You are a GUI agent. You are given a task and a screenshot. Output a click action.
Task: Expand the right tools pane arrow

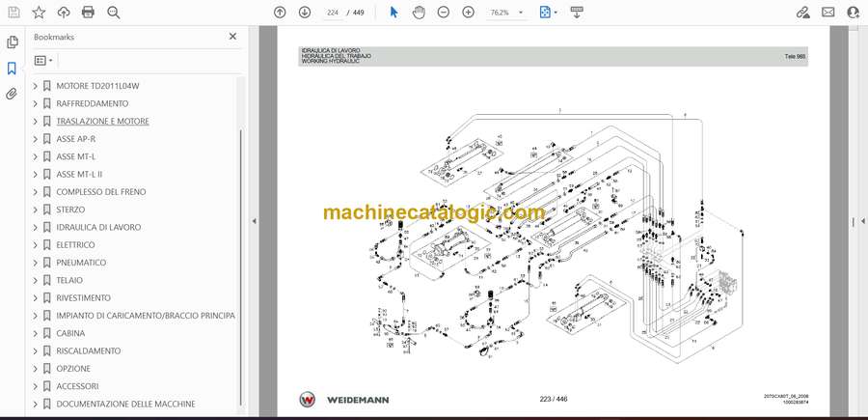click(862, 221)
